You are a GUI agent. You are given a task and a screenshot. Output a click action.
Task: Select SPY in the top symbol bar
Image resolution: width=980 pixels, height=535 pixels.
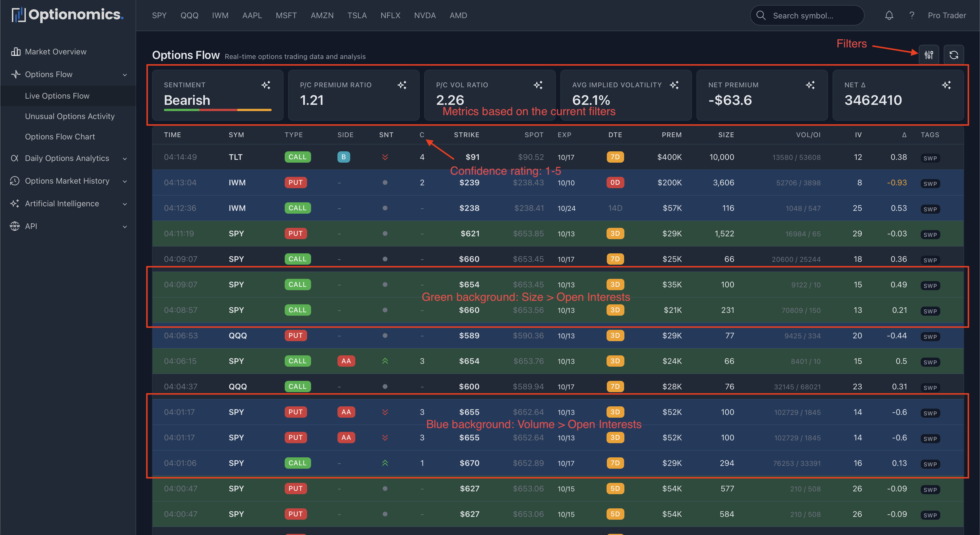[159, 15]
